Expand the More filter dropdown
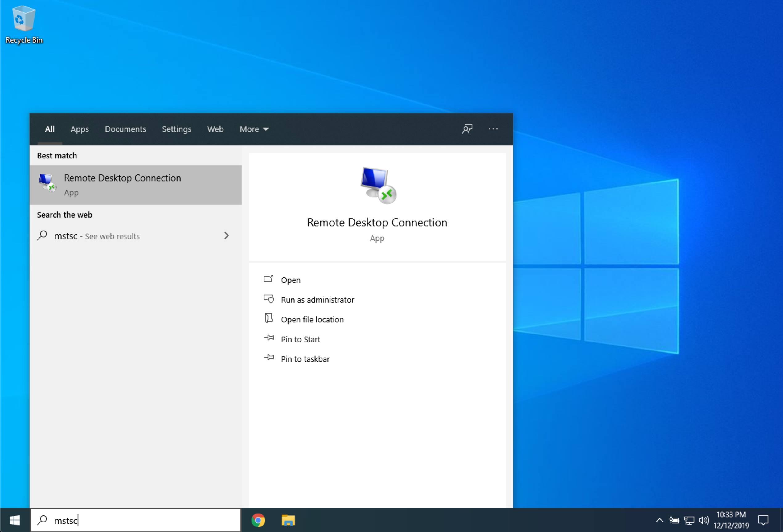 point(254,129)
